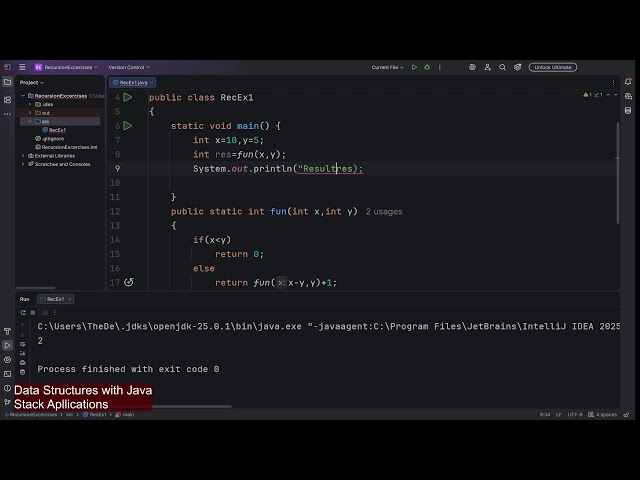Open the main hamburger menu
This screenshot has height=480, width=640.
click(x=22, y=67)
